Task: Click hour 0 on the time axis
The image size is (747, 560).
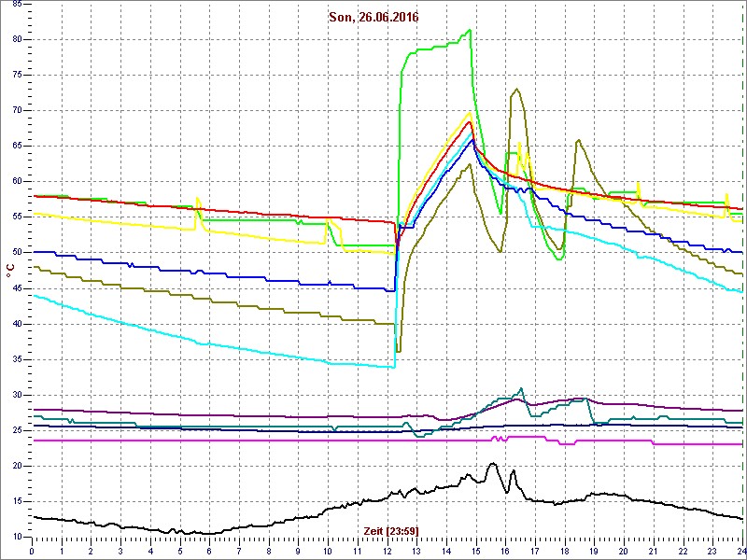Action: pos(32,551)
